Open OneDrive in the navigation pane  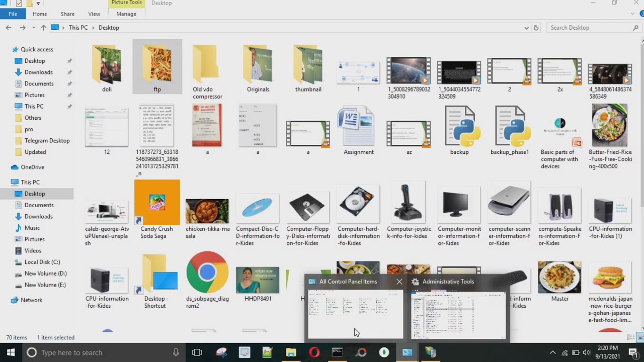click(x=32, y=167)
